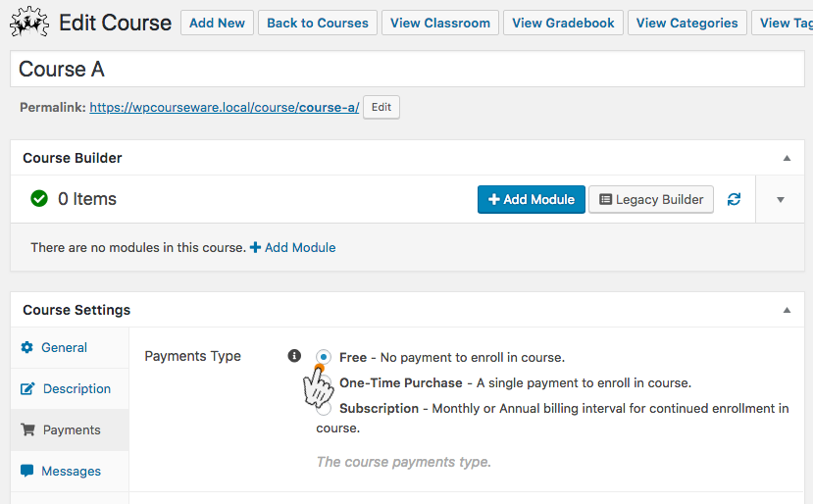The height and width of the screenshot is (504, 813).
Task: Select the Subscription payment radio option
Action: coord(324,409)
